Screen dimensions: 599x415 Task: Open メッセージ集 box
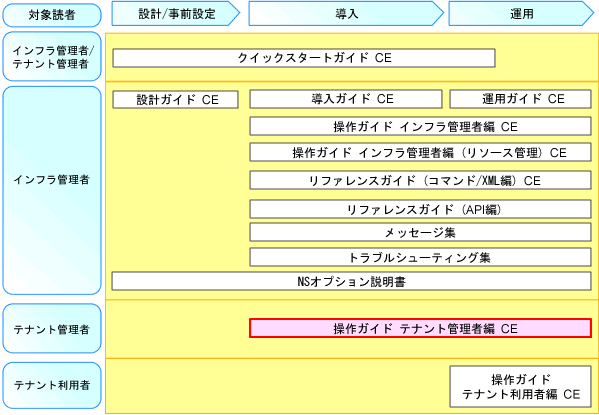421,232
